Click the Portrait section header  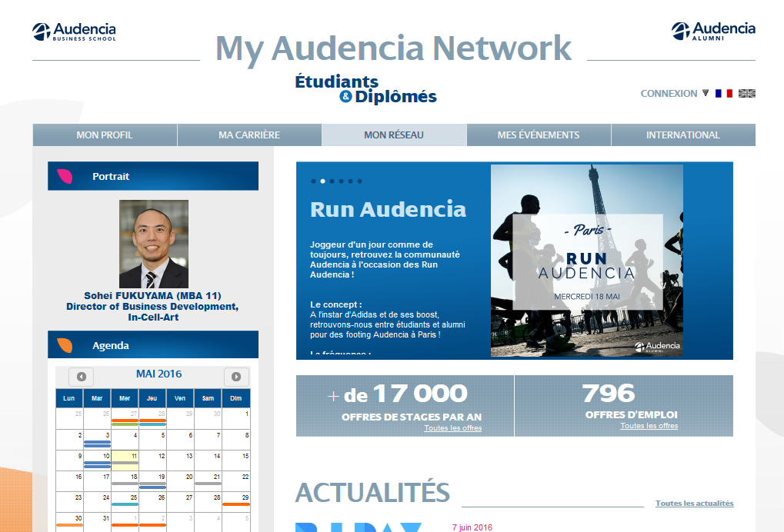point(153,176)
